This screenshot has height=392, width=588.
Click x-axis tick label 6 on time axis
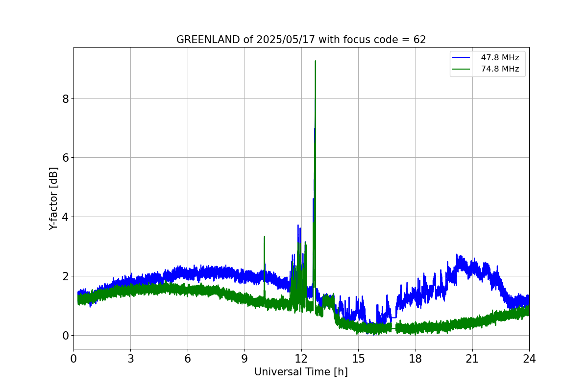pyautogui.click(x=188, y=359)
